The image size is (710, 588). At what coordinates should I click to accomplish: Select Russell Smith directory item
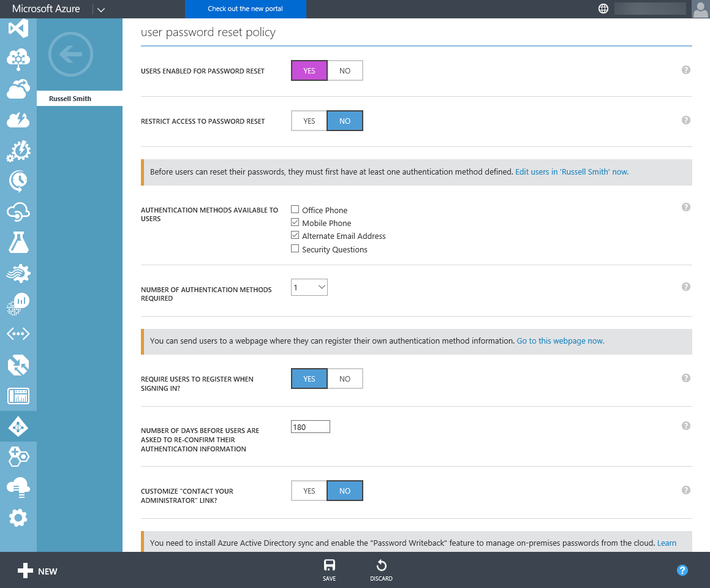coord(80,99)
